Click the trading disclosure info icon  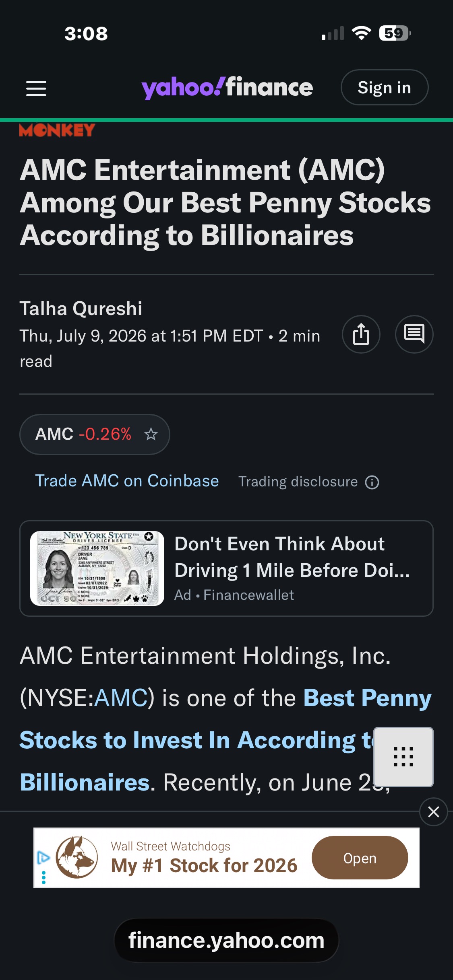click(372, 482)
